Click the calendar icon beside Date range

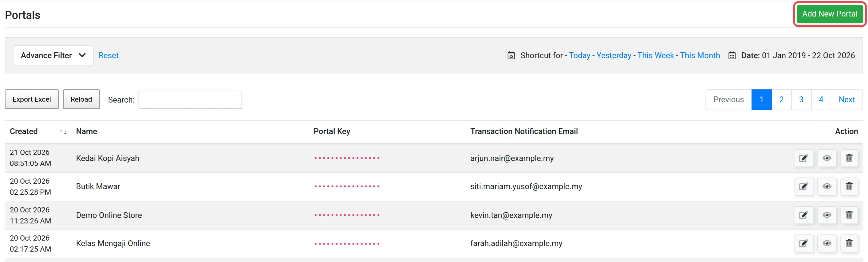click(x=732, y=55)
